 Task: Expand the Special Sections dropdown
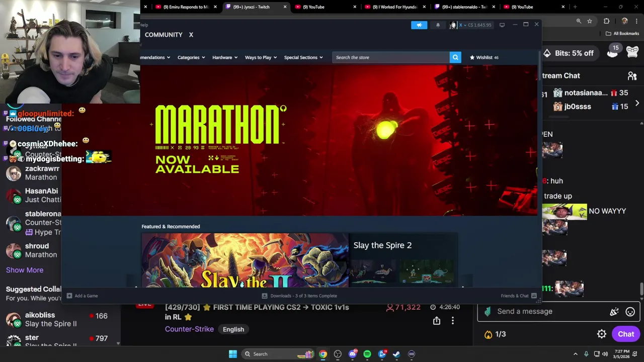click(x=303, y=57)
